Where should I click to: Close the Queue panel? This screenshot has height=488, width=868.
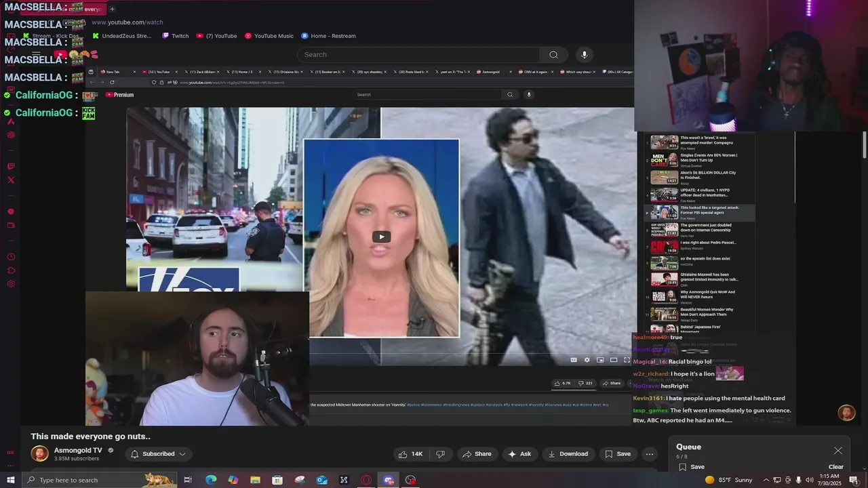pos(838,451)
